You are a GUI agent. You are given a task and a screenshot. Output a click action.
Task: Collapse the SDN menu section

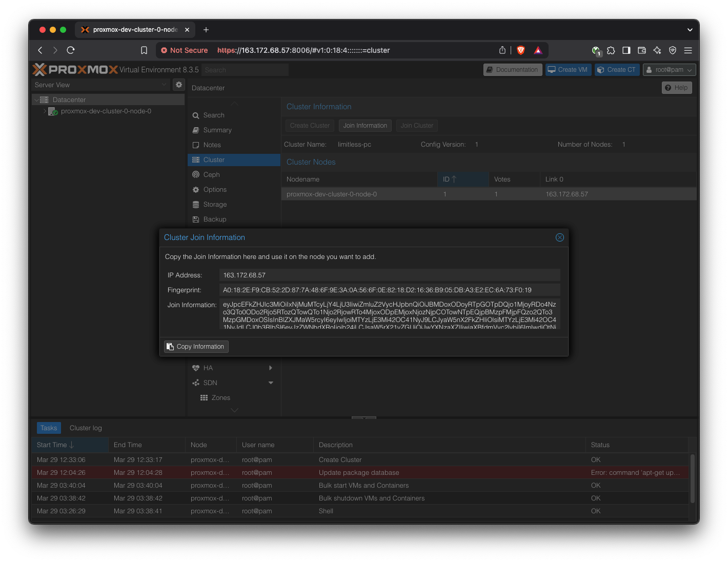click(x=271, y=383)
